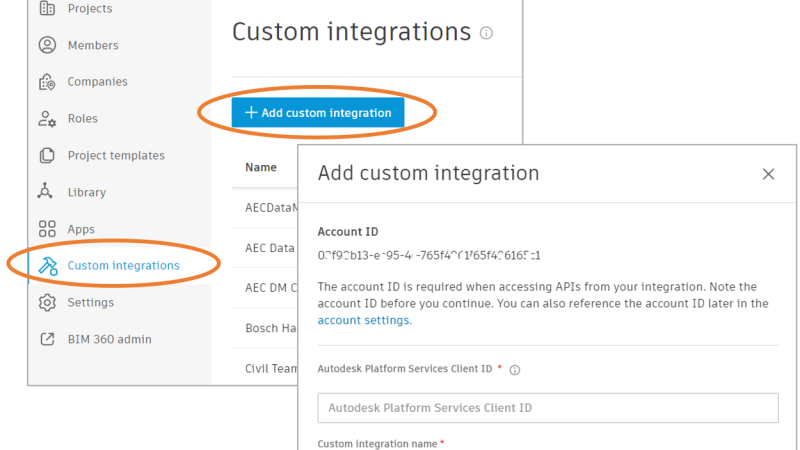Click the Members person icon
The image size is (800, 450).
(x=47, y=45)
